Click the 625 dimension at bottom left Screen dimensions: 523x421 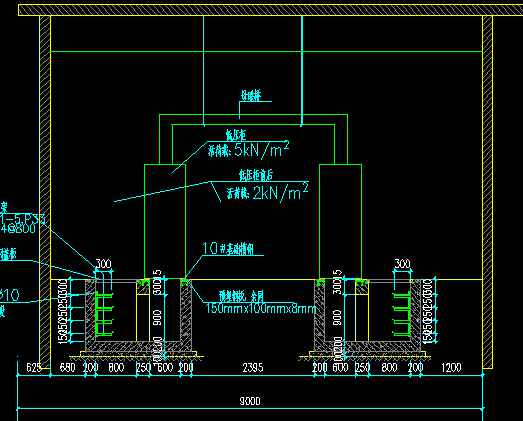[34, 368]
